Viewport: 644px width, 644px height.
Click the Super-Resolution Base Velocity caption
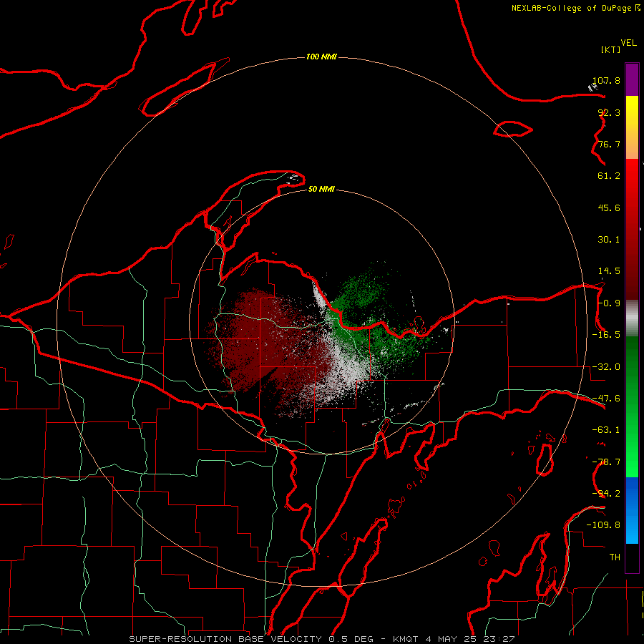tap(321, 639)
